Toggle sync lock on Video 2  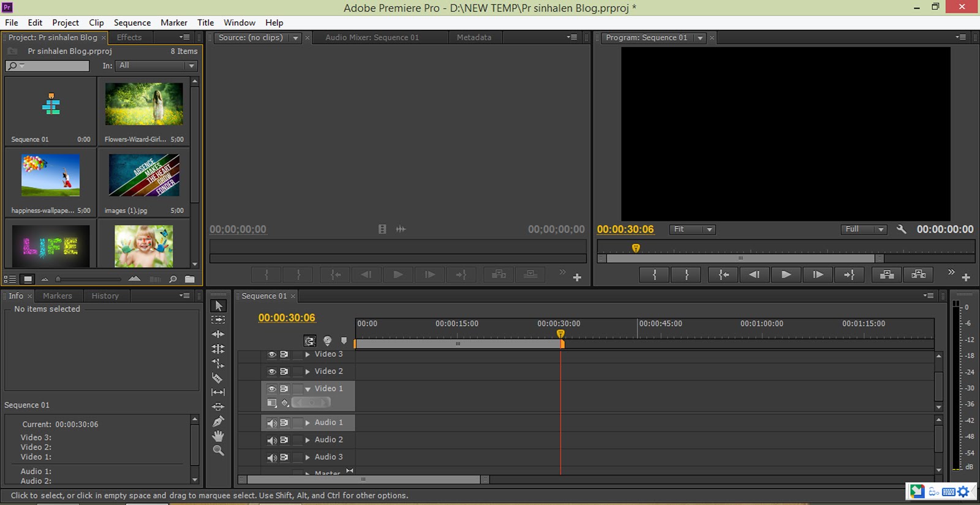284,372
